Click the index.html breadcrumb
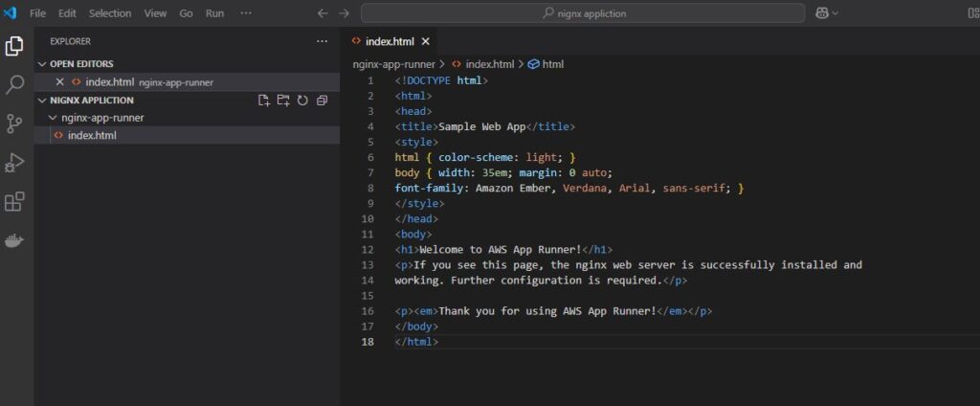 pyautogui.click(x=489, y=64)
